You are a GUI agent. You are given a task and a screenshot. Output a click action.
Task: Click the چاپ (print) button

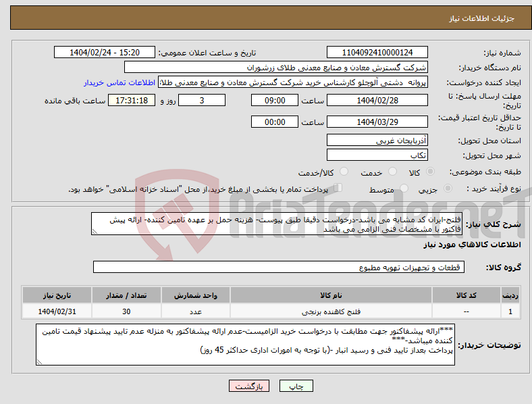pyautogui.click(x=296, y=386)
